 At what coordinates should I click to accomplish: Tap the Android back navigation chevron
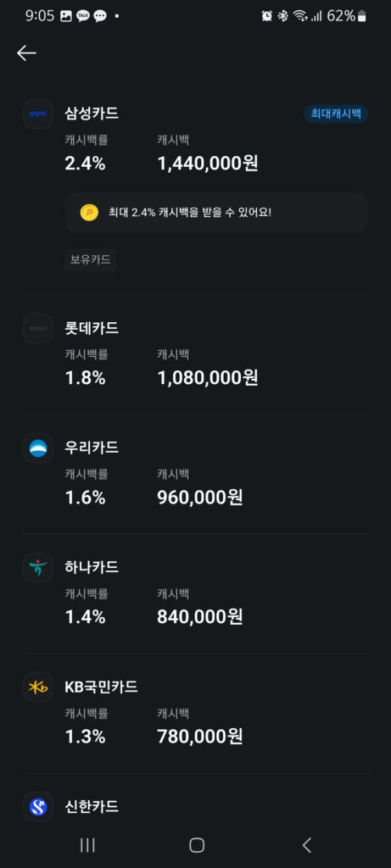point(307,845)
